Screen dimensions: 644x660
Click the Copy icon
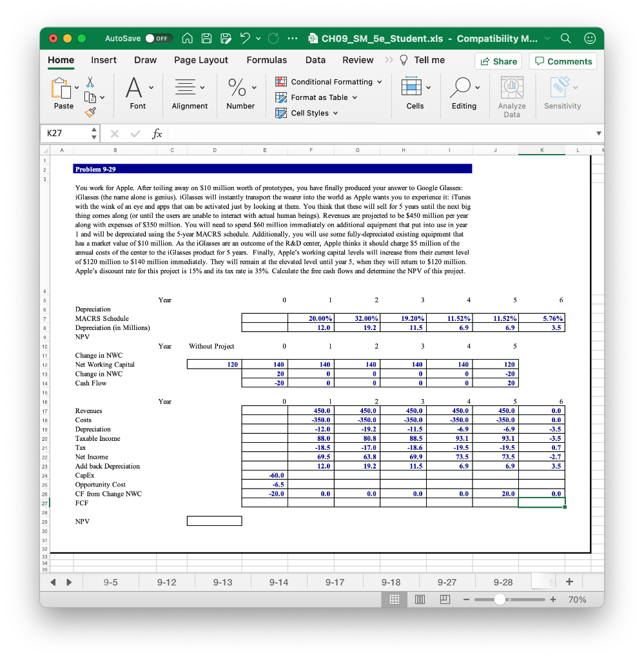point(90,97)
